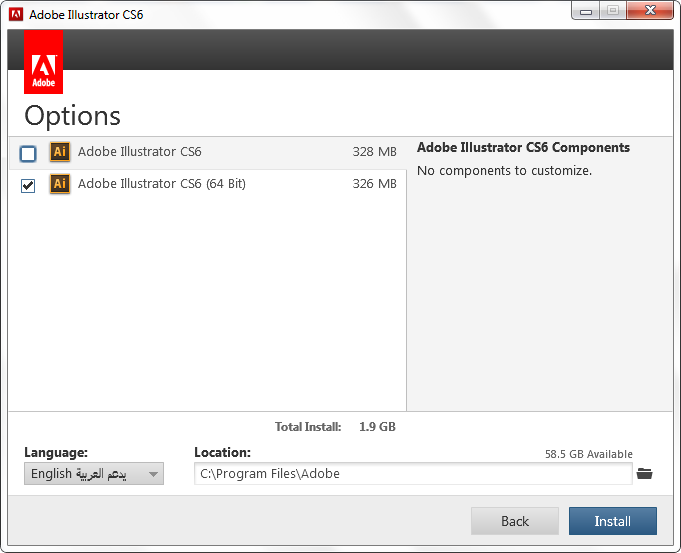Viewport: 681px width, 553px height.
Task: Click the Location path input field
Action: (x=413, y=474)
